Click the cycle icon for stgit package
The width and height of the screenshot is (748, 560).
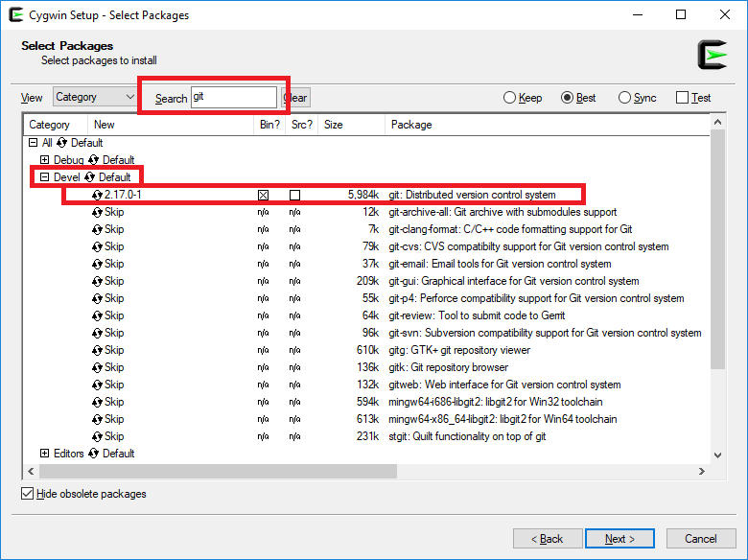pos(97,436)
